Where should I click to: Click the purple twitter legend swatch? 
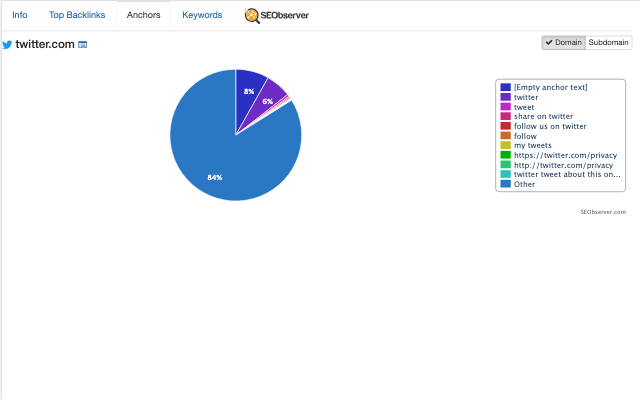coord(505,97)
